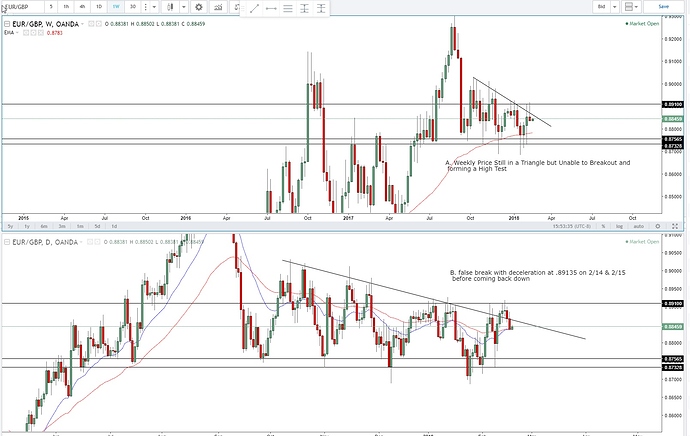Open indicators button in top toolbar
This screenshot has height=436, width=690.
(x=218, y=7)
